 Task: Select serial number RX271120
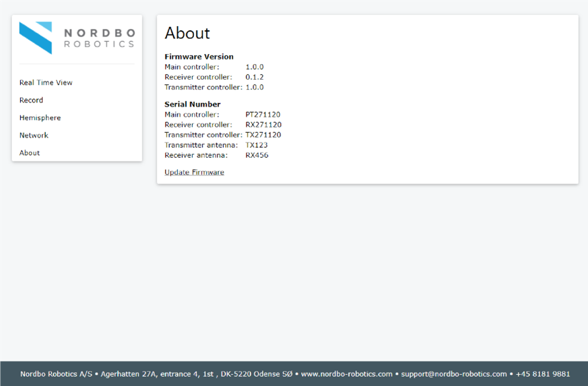click(x=264, y=124)
